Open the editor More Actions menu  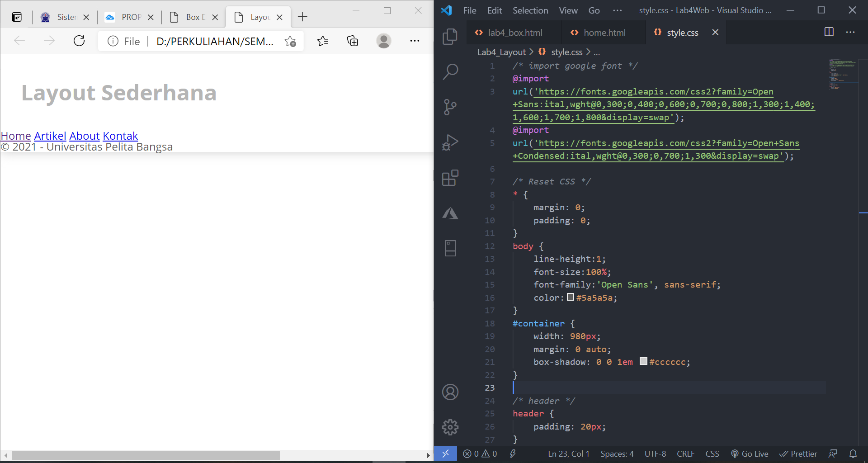pos(851,32)
